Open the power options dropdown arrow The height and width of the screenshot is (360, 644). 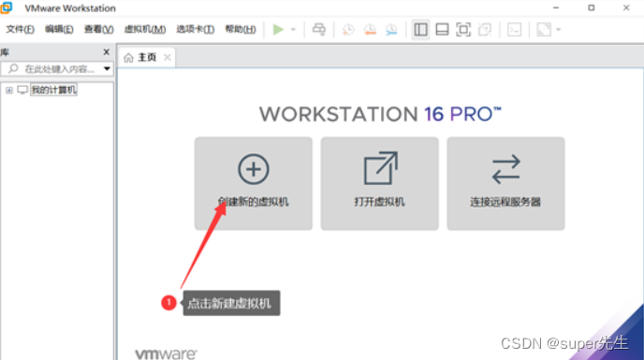(x=293, y=30)
